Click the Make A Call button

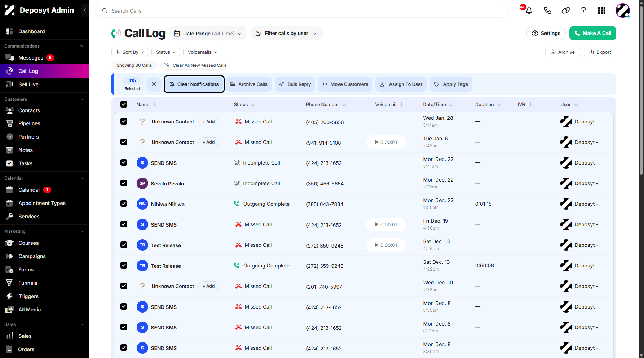(x=592, y=33)
